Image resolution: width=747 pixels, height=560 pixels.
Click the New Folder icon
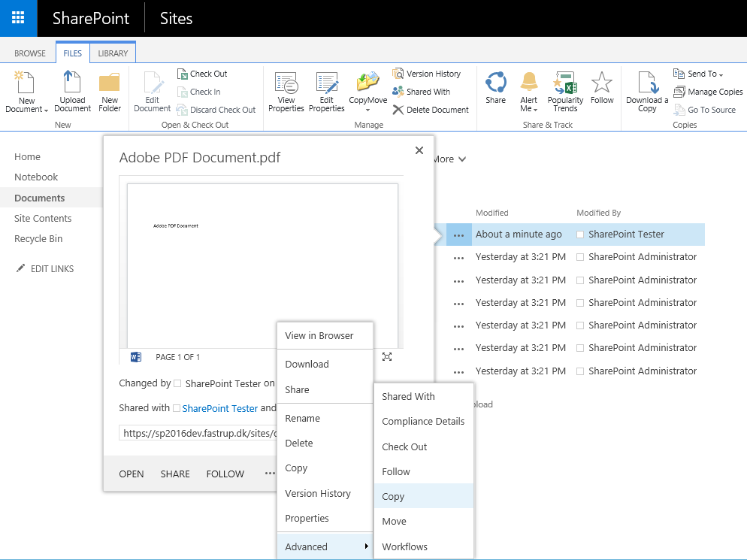(110, 83)
